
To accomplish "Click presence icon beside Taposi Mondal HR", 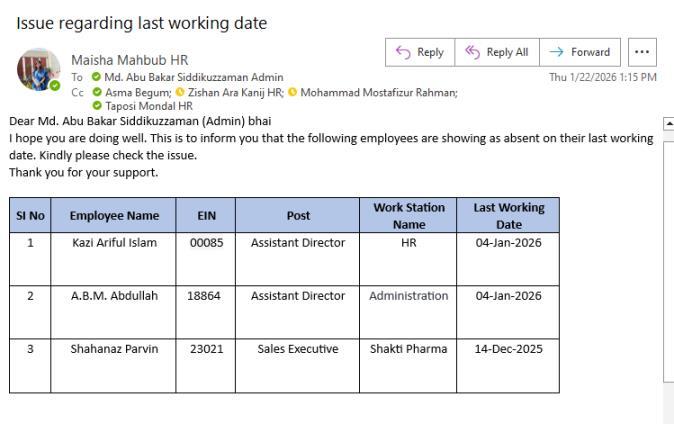I will point(97,104).
